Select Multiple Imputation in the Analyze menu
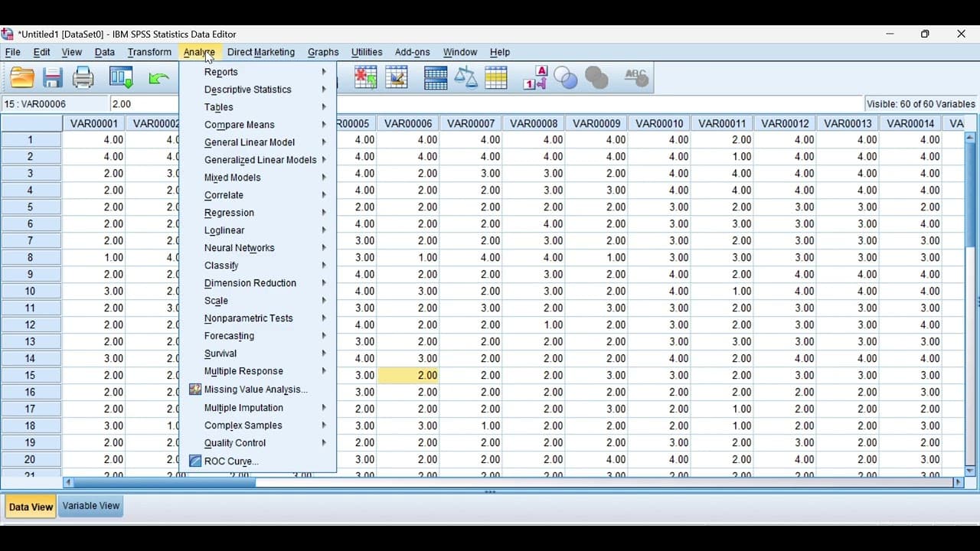 pos(256,408)
